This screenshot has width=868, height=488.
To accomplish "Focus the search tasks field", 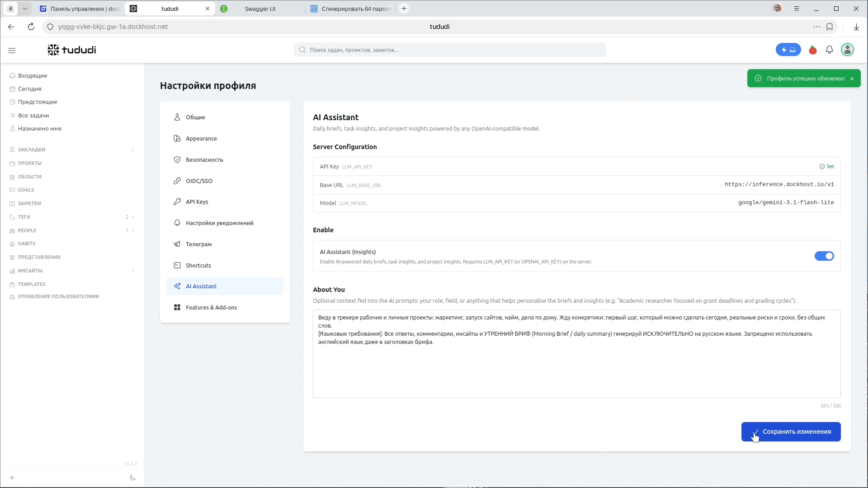I will pos(450,50).
